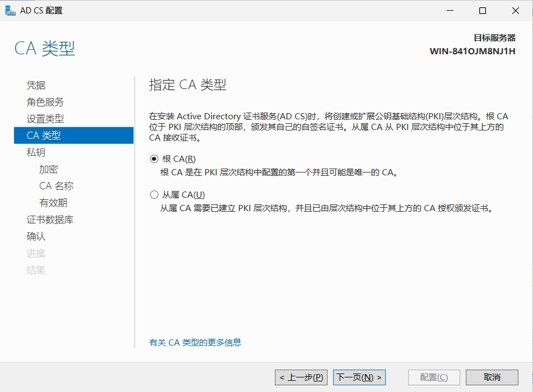This screenshot has height=392, width=533.
Task: Click the AD CS 配置 title bar server icon
Action: click(10, 11)
